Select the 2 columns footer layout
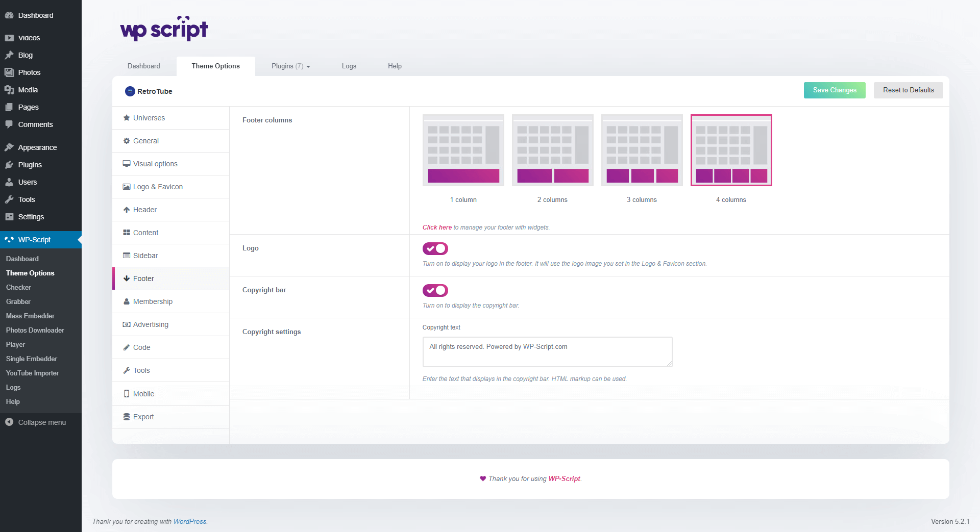The image size is (980, 532). [x=553, y=150]
